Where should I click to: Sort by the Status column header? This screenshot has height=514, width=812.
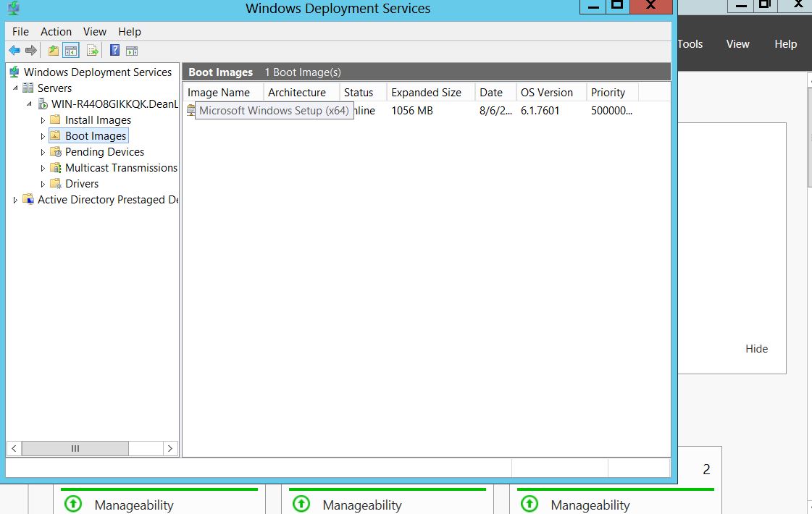pos(363,92)
